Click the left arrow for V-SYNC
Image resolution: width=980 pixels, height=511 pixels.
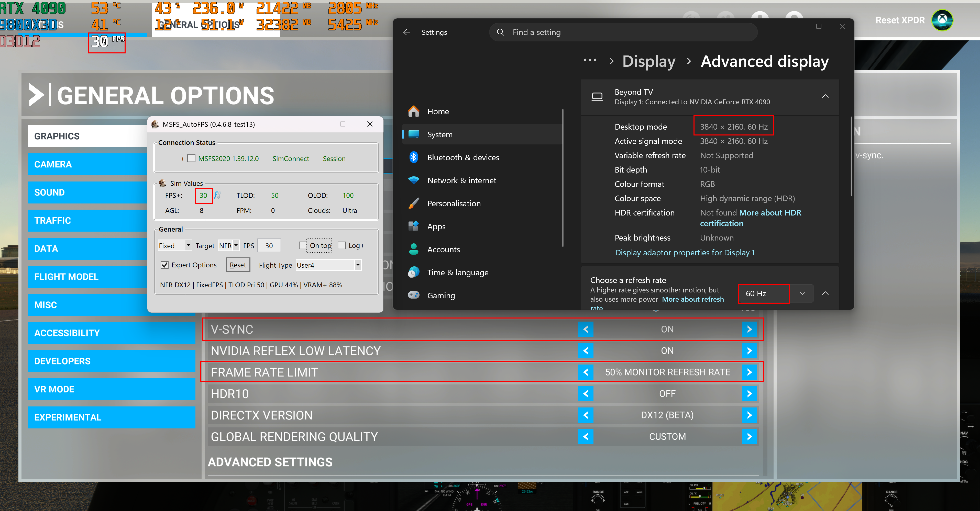coord(586,329)
